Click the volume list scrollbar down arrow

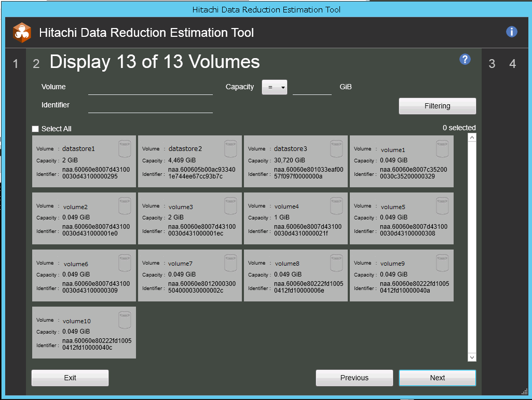(x=472, y=357)
